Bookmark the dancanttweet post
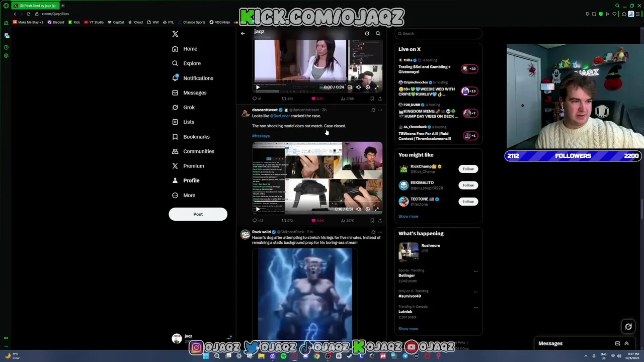This screenshot has width=644, height=362. (x=372, y=221)
